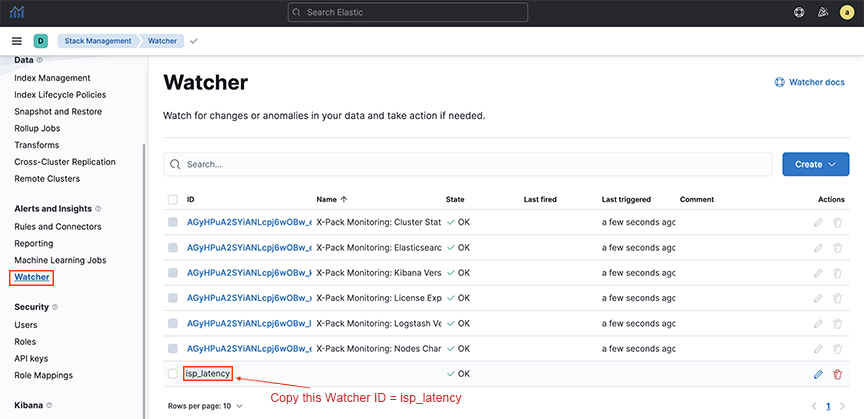Open Index Management in sidebar
This screenshot has height=419, width=864.
52,78
